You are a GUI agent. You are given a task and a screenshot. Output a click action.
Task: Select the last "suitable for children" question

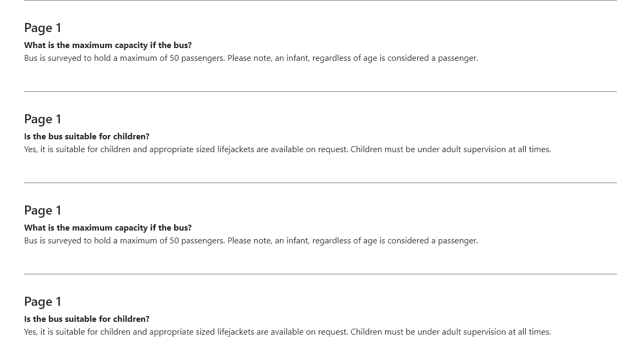pyautogui.click(x=87, y=319)
